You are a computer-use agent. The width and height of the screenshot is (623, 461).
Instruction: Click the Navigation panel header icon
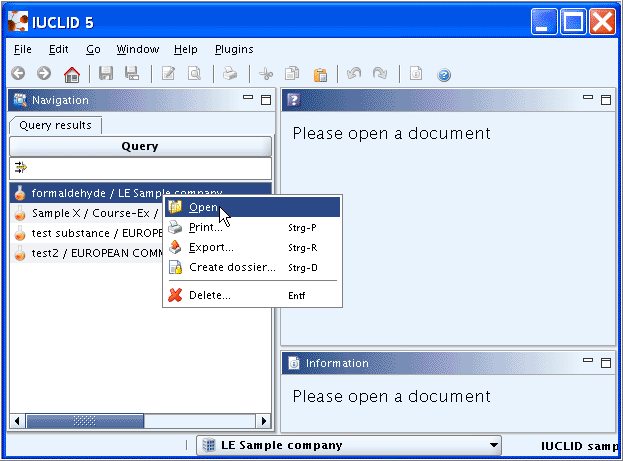(20, 100)
